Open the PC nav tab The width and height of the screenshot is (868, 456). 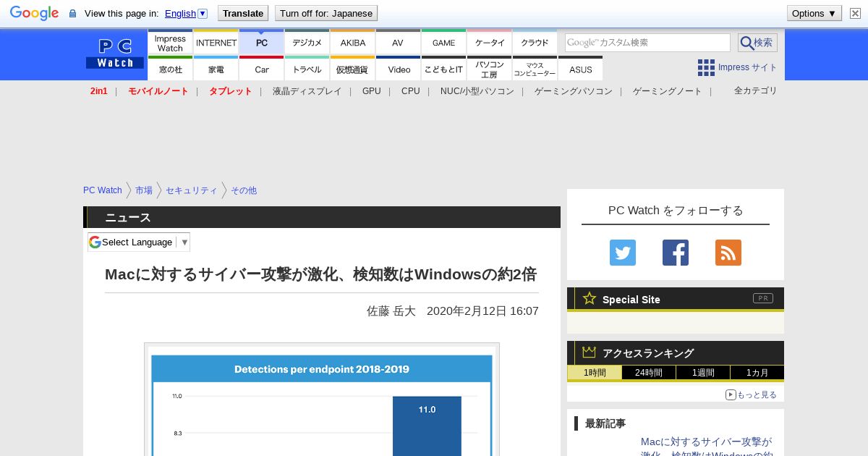pos(262,43)
